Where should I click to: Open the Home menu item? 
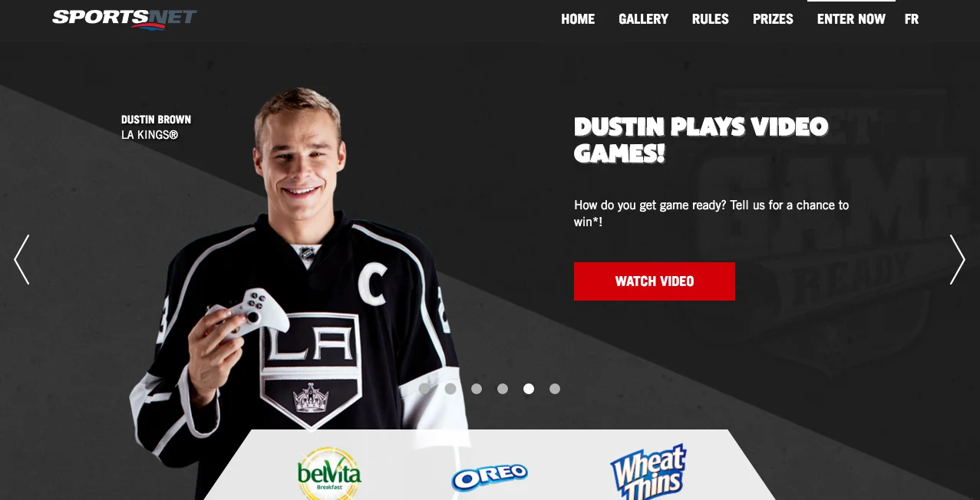tap(578, 19)
